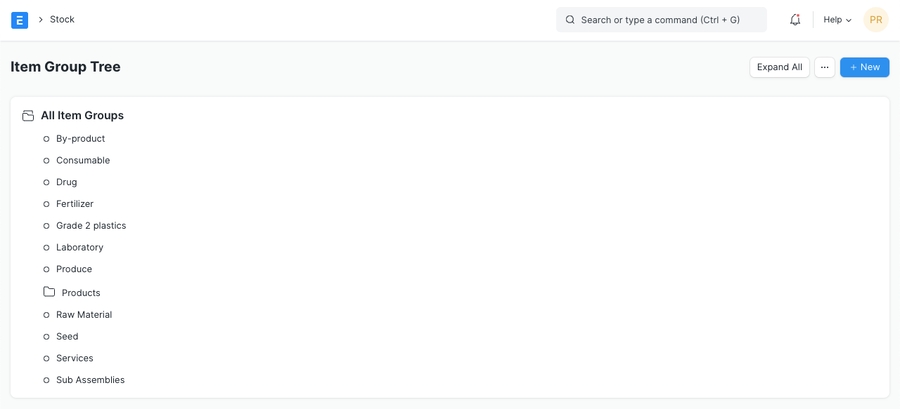Choose the Sub Assemblies tree node
The image size is (900, 409).
click(90, 380)
